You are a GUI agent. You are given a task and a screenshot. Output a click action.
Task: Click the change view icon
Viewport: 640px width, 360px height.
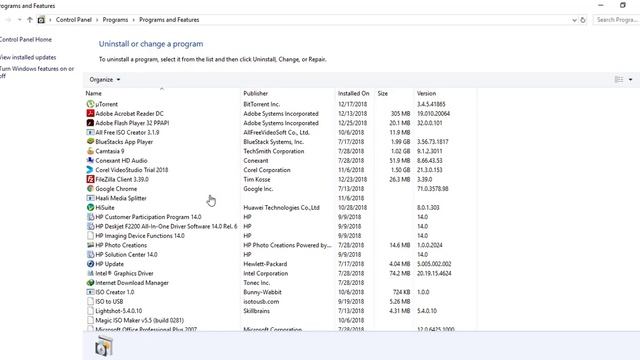(619, 80)
